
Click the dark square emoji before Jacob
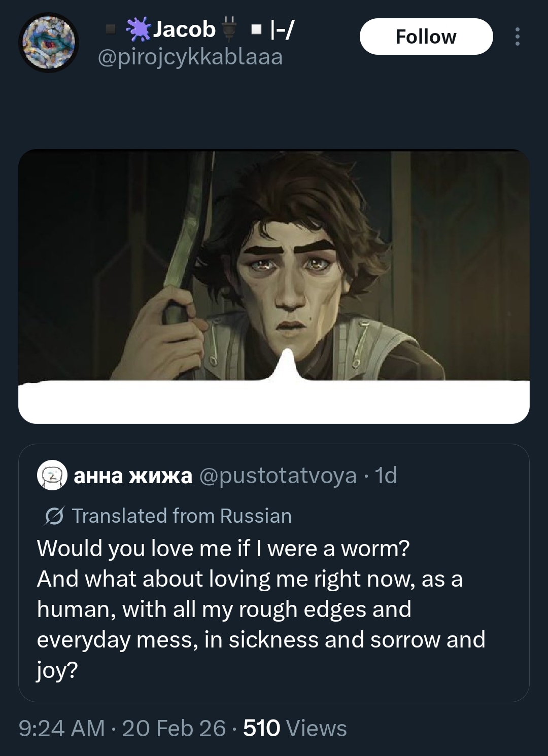pos(111,30)
